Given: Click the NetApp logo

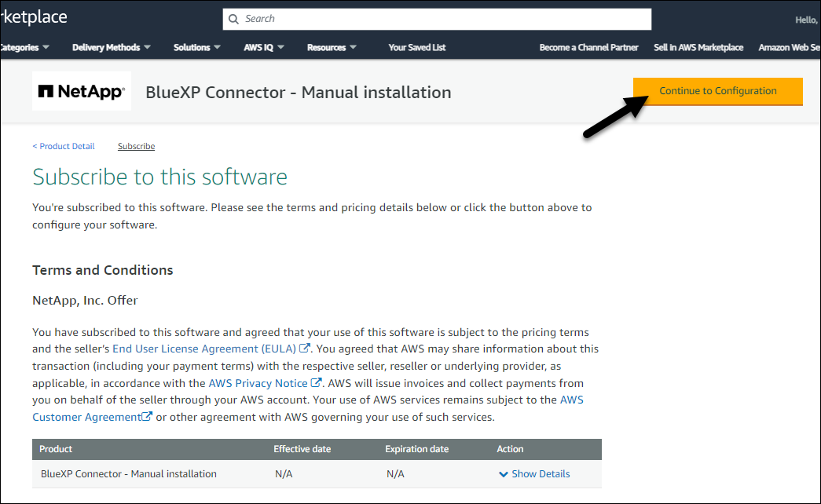Looking at the screenshot, I should pyautogui.click(x=82, y=92).
